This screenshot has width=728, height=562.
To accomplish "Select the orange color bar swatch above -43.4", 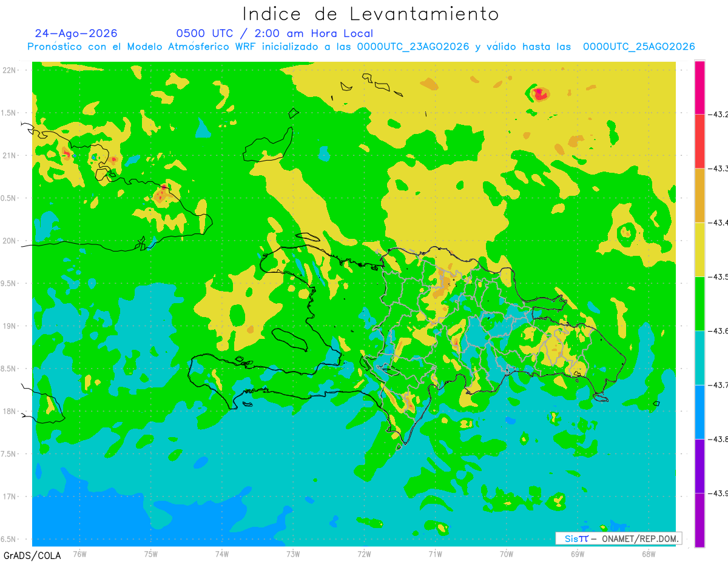I will (x=699, y=195).
